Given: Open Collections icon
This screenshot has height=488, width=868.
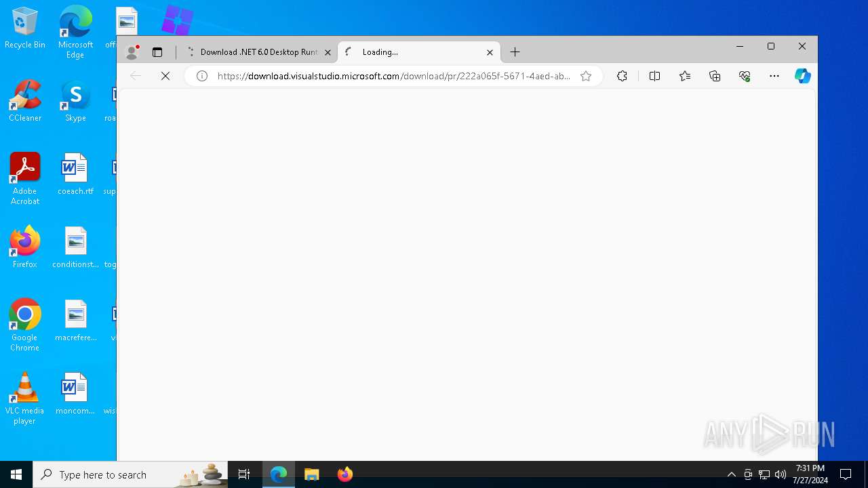Looking at the screenshot, I should (x=715, y=76).
